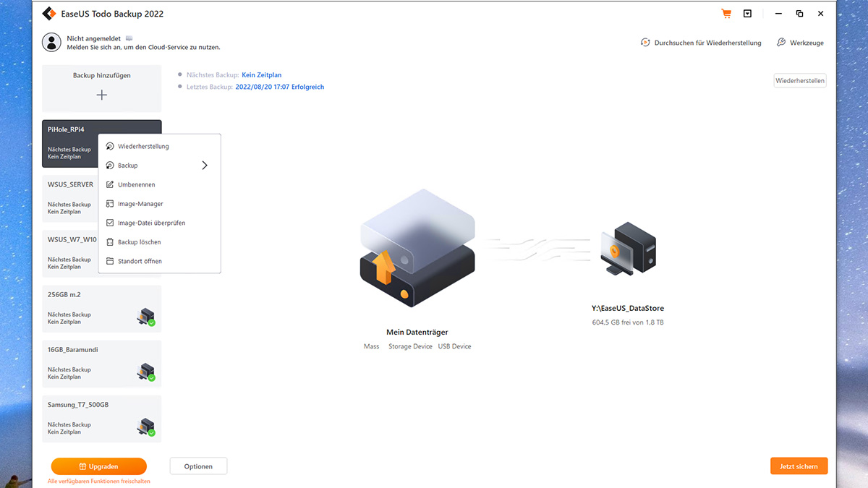This screenshot has height=488, width=868.
Task: Select the 16GB_Baramundi backup task
Action: coord(102,364)
